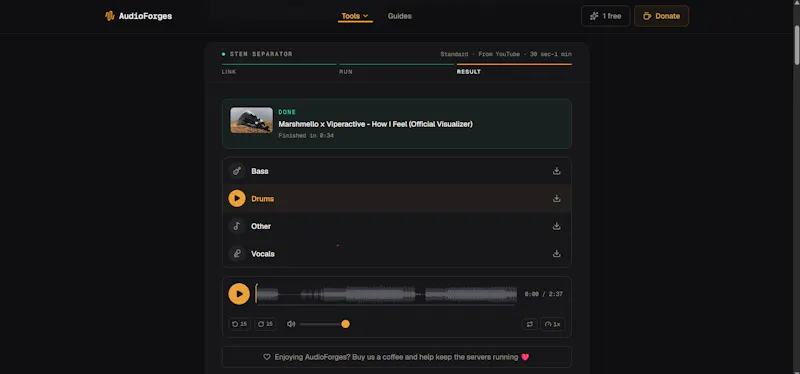Screen dimensions: 800x374
Task: Toggle the loop playback button
Action: [x=530, y=324]
